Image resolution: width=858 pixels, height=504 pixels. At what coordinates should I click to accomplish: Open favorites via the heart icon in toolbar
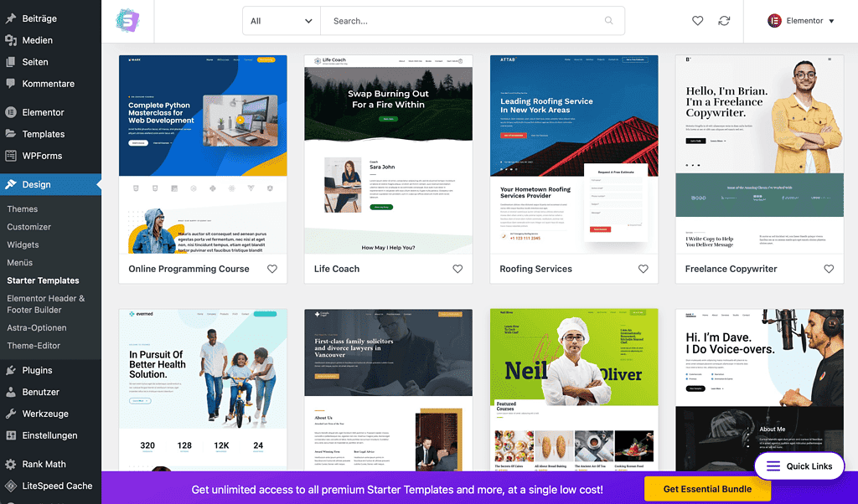pyautogui.click(x=697, y=21)
